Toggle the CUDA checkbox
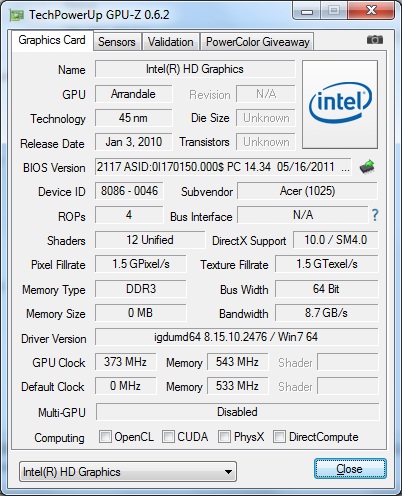This screenshot has width=402, height=496. (x=168, y=436)
